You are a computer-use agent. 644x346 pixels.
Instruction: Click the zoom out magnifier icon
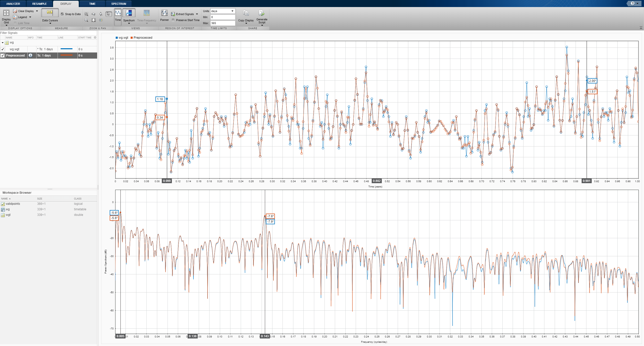(x=86, y=20)
